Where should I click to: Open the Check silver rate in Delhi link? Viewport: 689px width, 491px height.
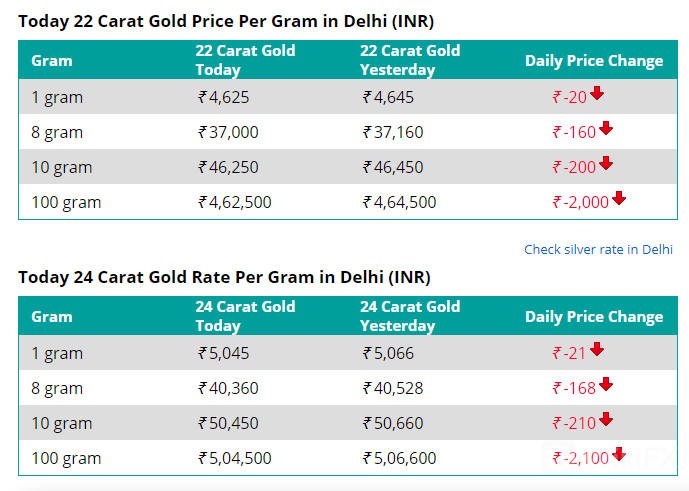click(x=598, y=249)
